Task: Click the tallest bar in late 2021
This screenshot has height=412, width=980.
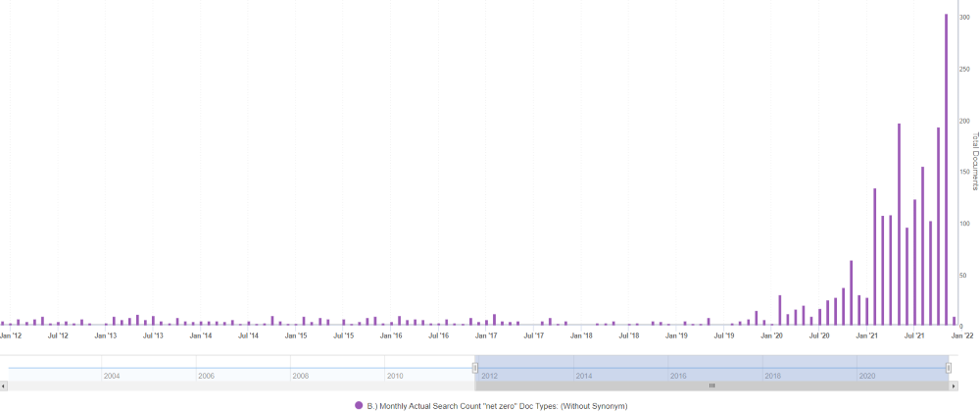Action: point(946,169)
